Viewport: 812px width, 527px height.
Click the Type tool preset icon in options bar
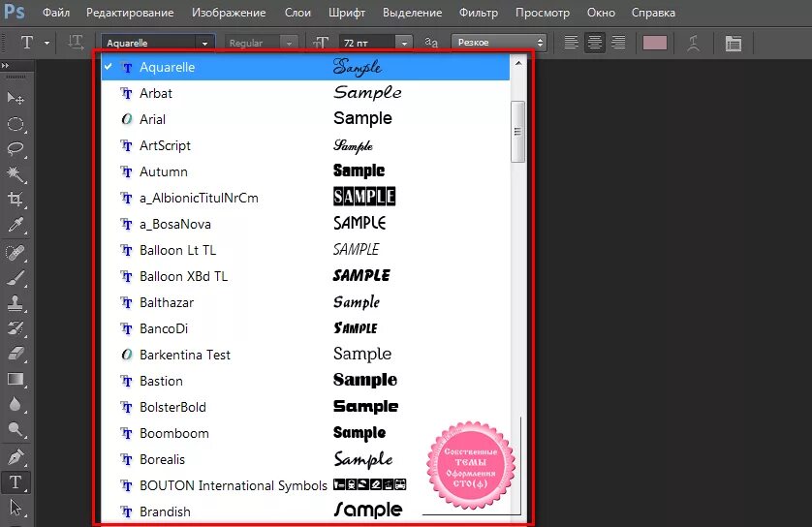click(x=27, y=43)
